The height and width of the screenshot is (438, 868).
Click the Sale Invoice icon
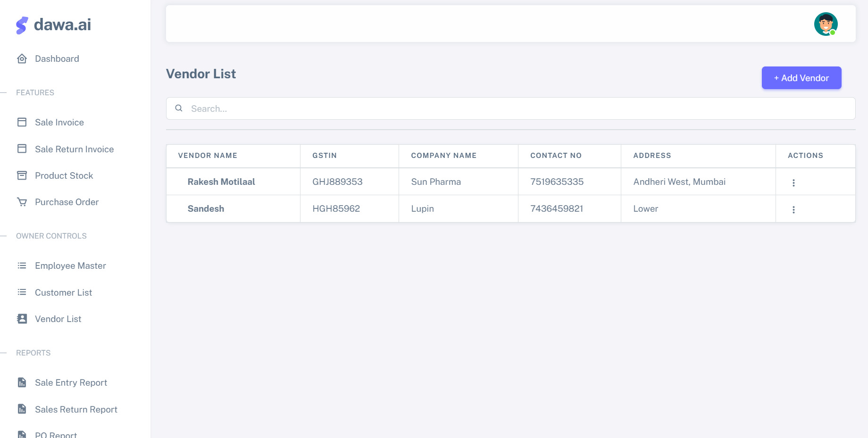22,122
